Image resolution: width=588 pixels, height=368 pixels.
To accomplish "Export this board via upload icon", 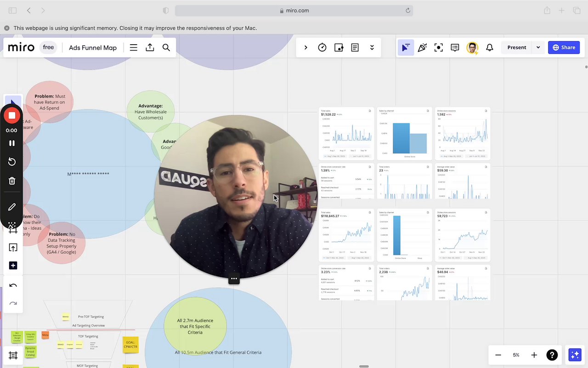I will pos(150,47).
